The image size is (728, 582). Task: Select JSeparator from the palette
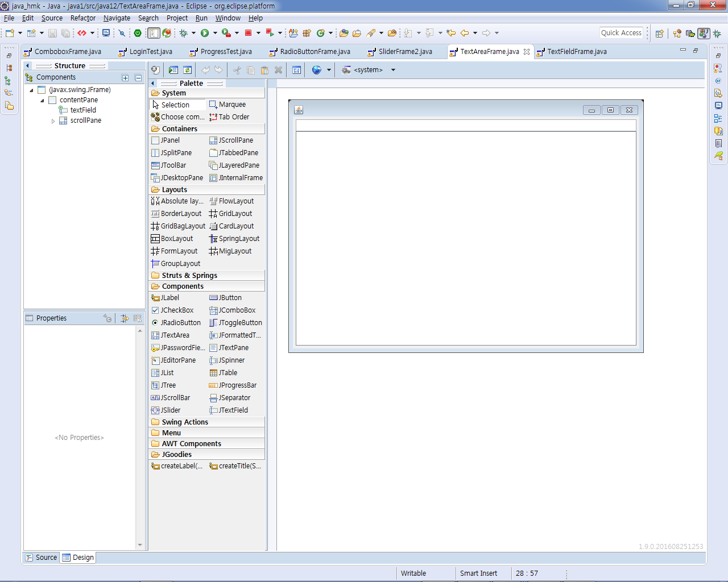(x=230, y=398)
